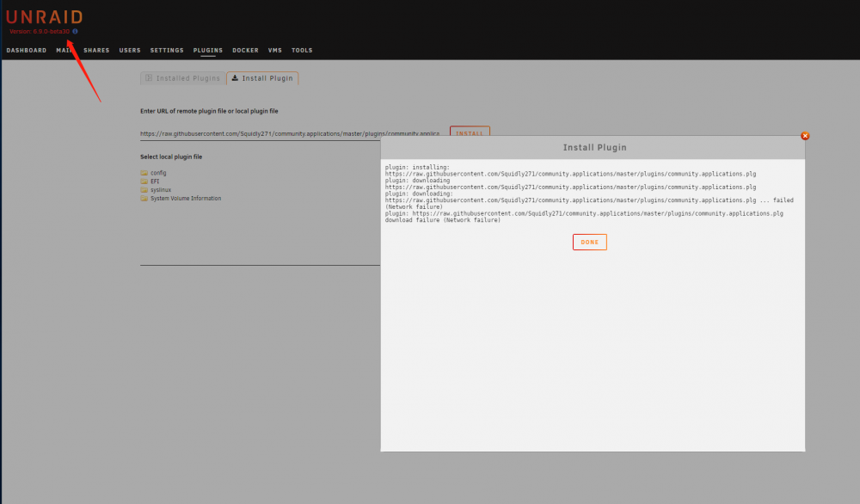This screenshot has width=860, height=504.
Task: Switch to the Installed Plugins tab
Action: click(182, 78)
